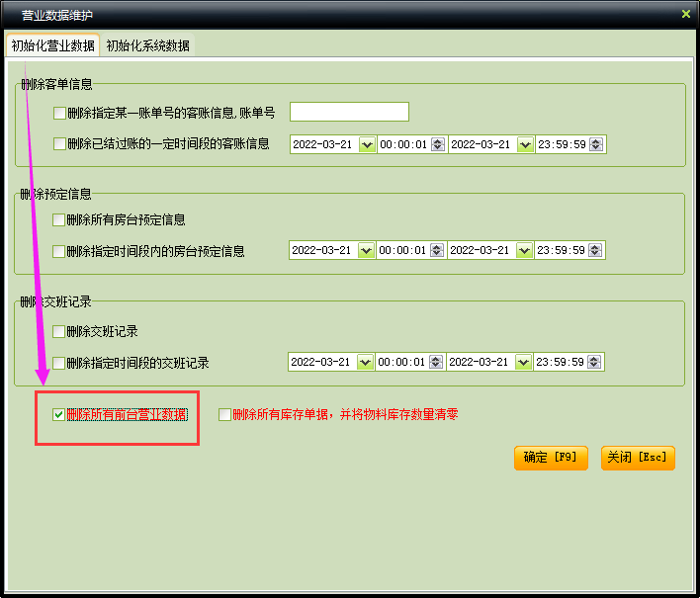Viewport: 700px width, 598px height.
Task: Click start time spinner in 删除客单信息 row
Action: pyautogui.click(x=436, y=144)
